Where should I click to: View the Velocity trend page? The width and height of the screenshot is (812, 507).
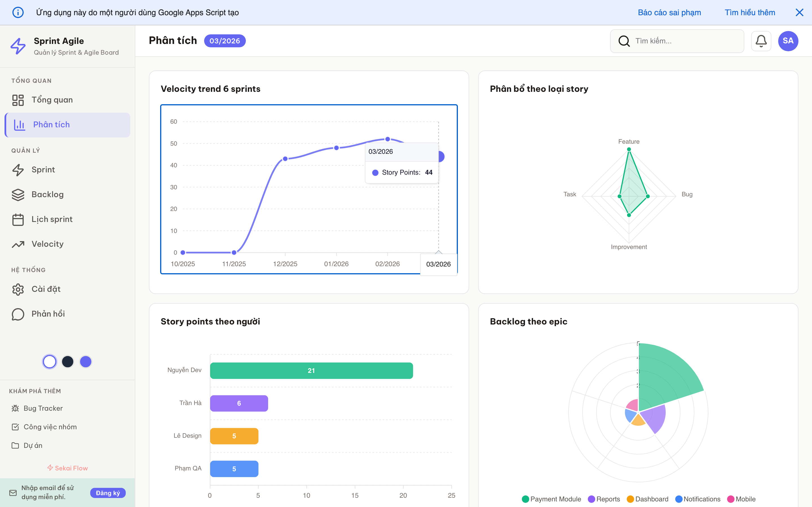tap(47, 244)
